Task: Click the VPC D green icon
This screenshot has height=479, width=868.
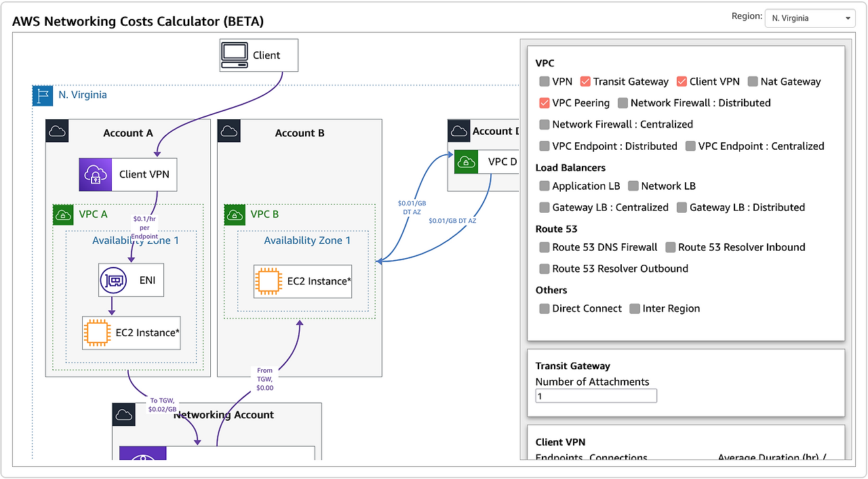Action: (x=465, y=162)
